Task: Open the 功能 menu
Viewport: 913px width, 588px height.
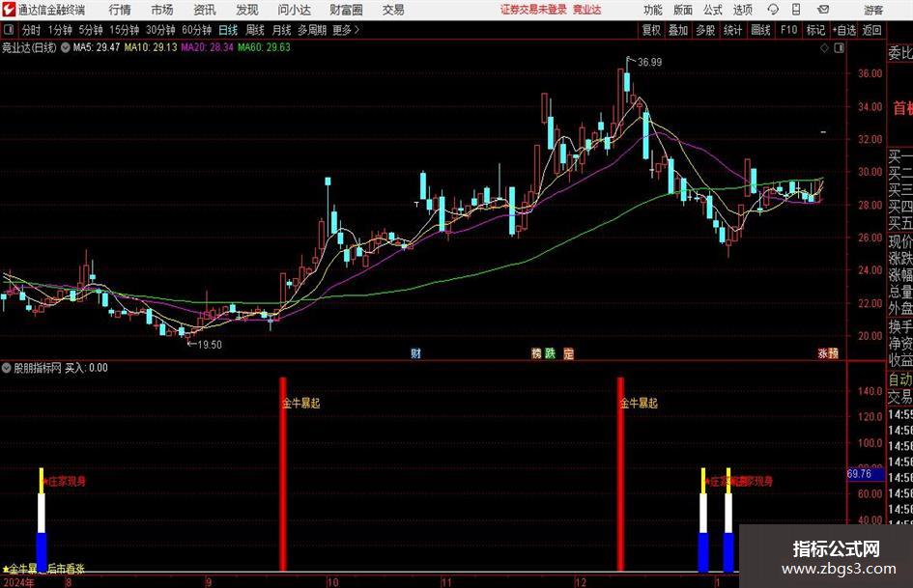Action: (x=653, y=10)
